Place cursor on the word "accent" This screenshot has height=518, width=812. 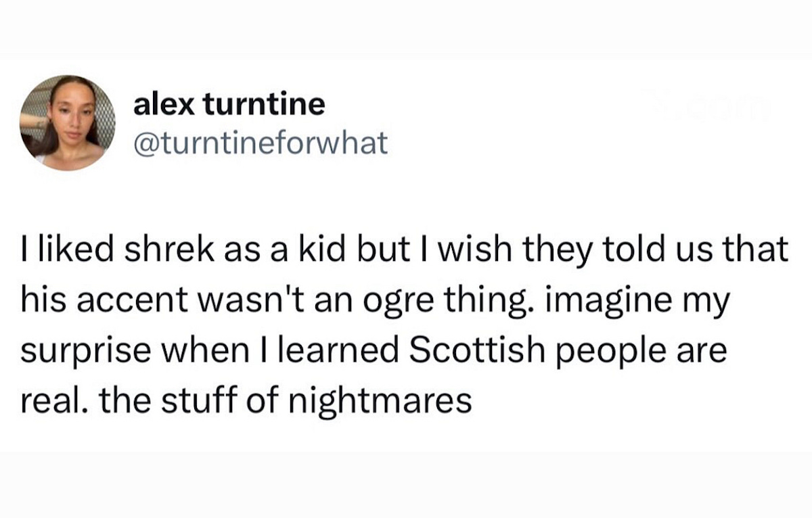point(132,301)
